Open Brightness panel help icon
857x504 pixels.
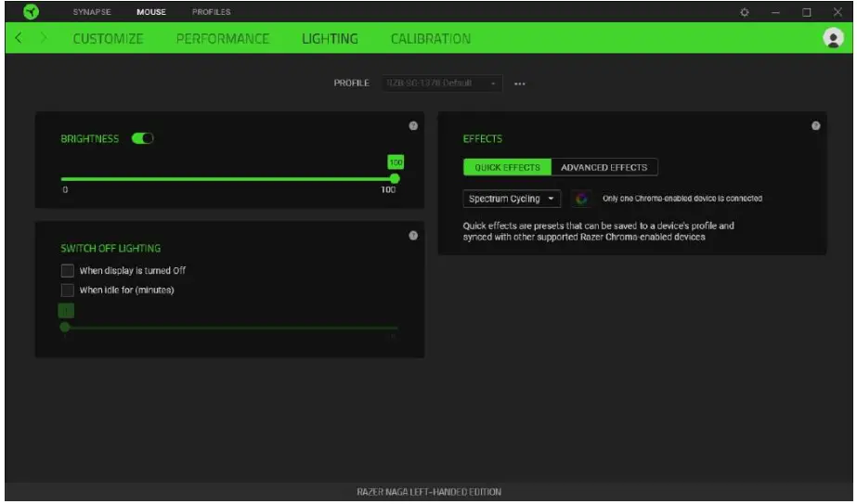(x=413, y=125)
